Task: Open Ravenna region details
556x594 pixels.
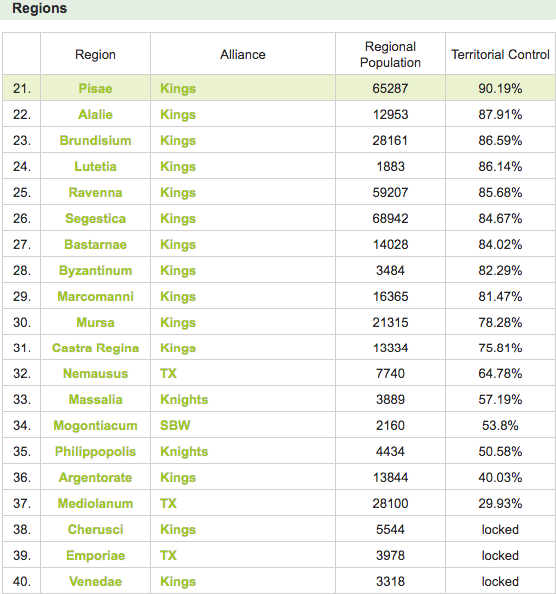Action: [x=95, y=192]
